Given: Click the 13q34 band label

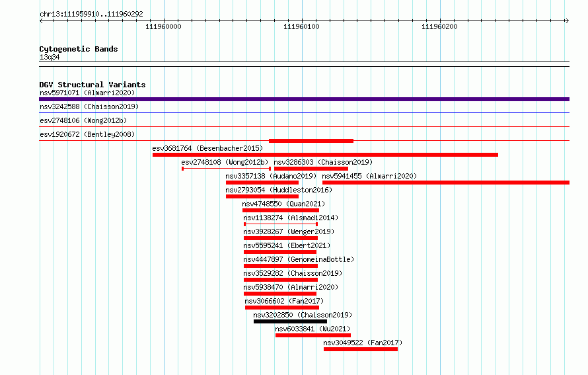Looking at the screenshot, I should [x=50, y=57].
